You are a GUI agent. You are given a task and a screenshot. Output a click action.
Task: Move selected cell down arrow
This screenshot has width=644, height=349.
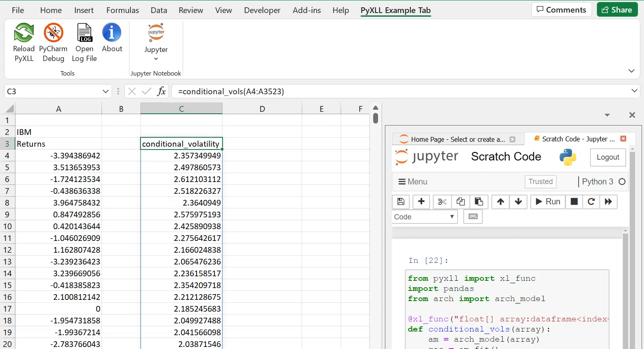pos(519,202)
